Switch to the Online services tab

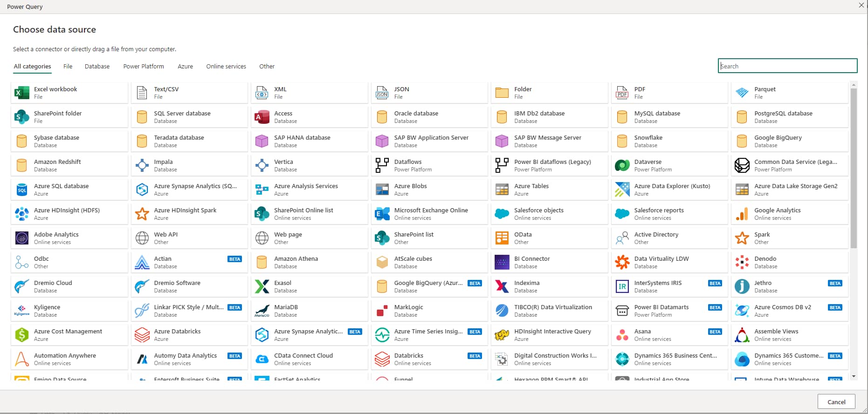(x=226, y=67)
